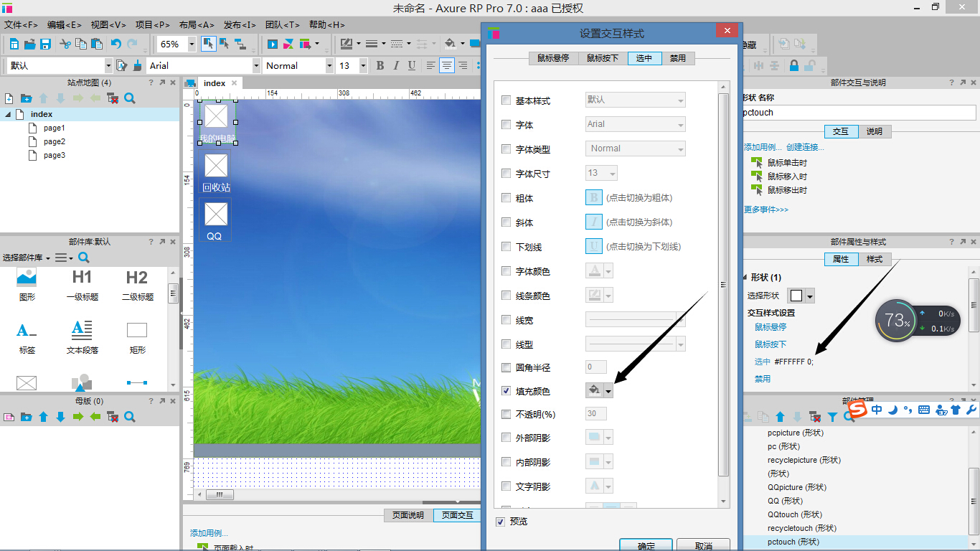The height and width of the screenshot is (551, 980).
Task: Uncheck the 预览 checkbox at dialog bottom
Action: [499, 522]
